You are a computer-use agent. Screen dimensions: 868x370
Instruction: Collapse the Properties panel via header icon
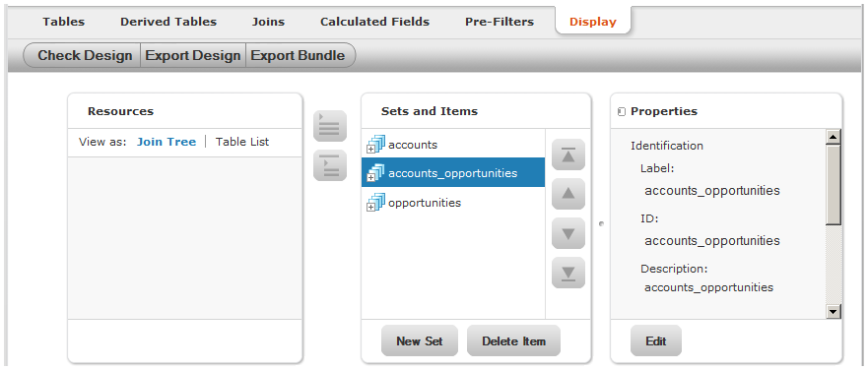click(621, 112)
